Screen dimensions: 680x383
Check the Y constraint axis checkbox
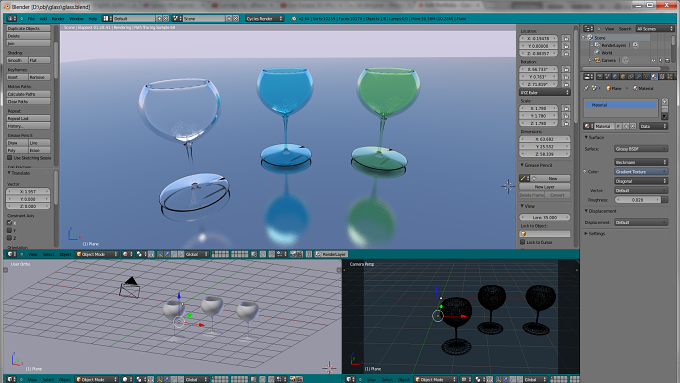pos(9,230)
